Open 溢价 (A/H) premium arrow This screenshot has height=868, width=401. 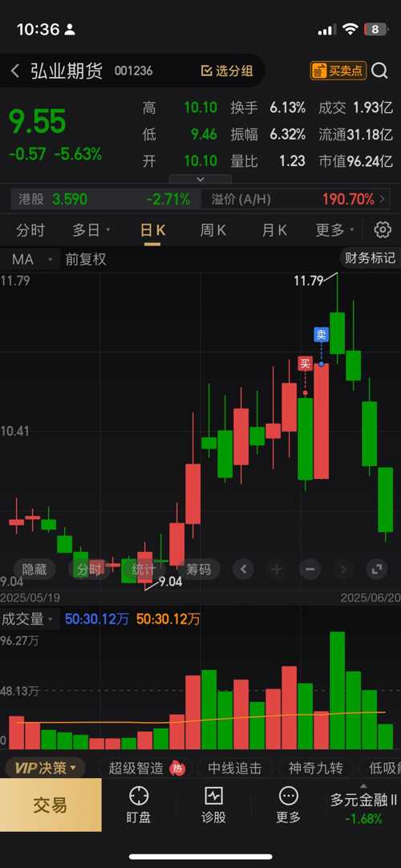point(383,199)
